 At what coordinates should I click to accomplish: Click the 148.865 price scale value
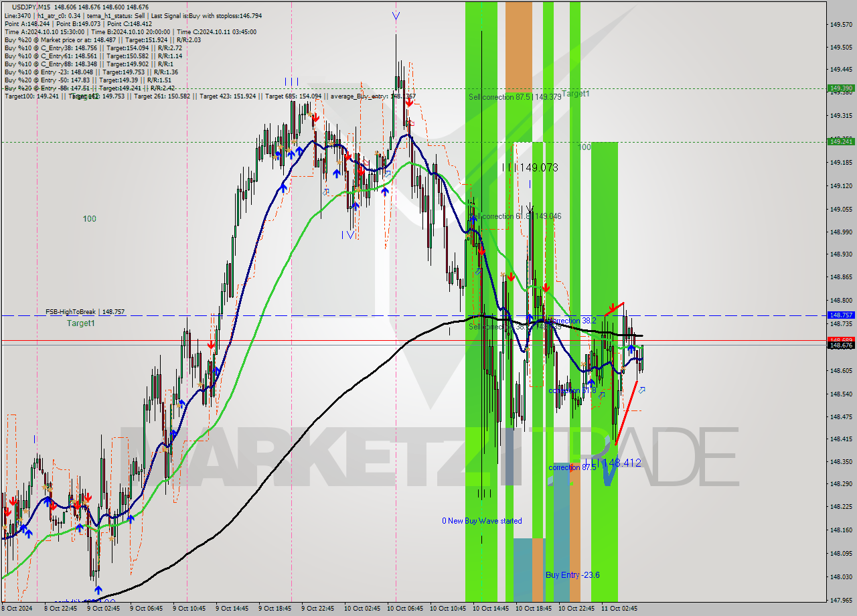click(x=841, y=277)
